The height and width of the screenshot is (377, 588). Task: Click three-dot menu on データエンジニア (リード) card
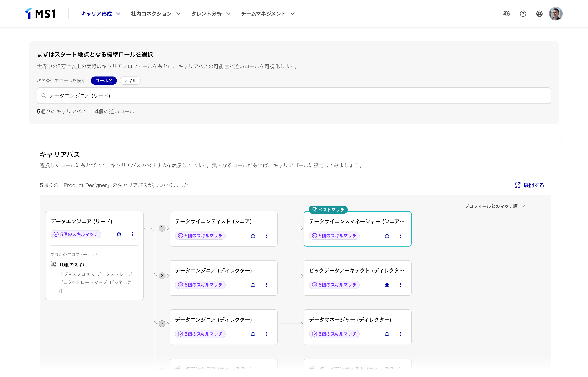click(132, 234)
